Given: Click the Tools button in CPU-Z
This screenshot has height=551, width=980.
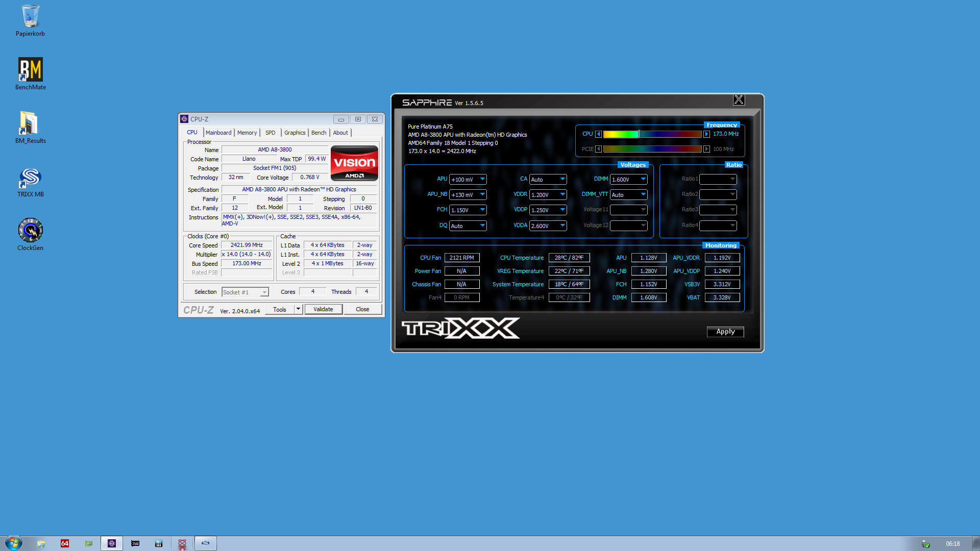Looking at the screenshot, I should (x=280, y=309).
